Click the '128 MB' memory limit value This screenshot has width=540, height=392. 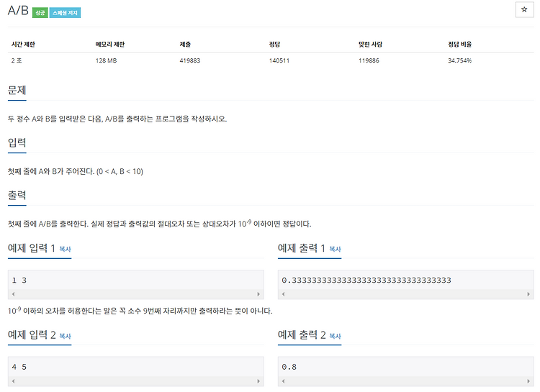[106, 60]
